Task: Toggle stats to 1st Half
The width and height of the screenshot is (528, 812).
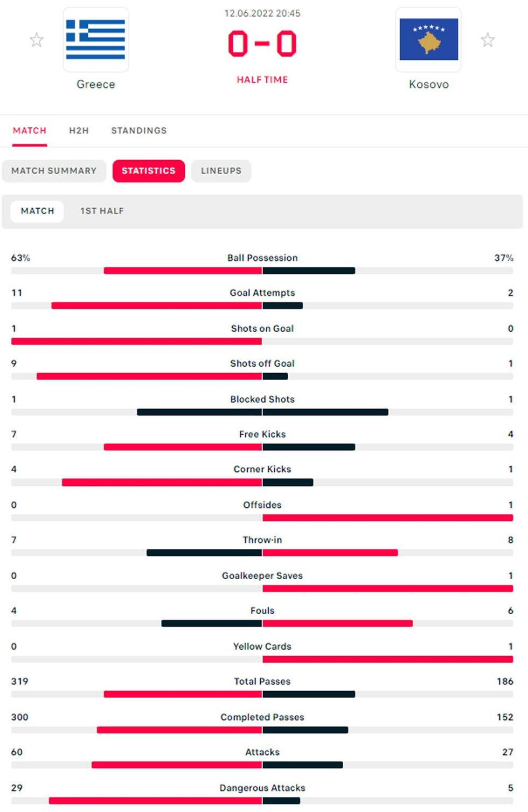Action: coord(102,211)
